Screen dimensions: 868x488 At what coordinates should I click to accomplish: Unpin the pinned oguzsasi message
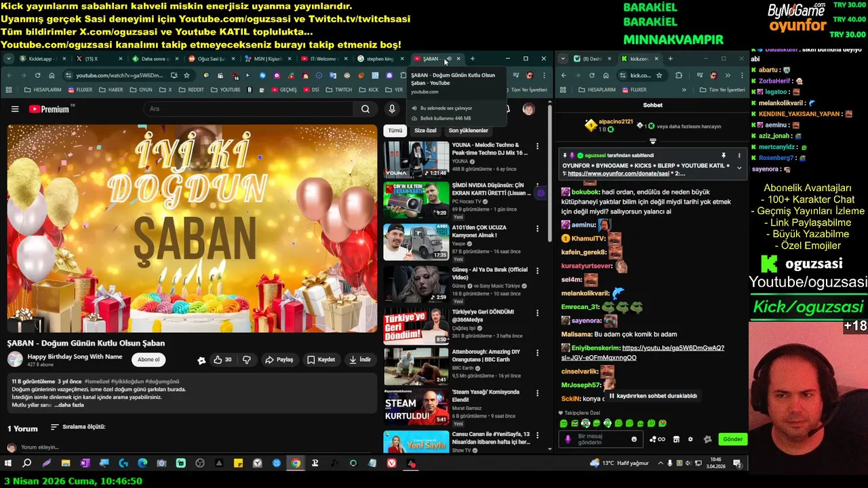click(724, 155)
